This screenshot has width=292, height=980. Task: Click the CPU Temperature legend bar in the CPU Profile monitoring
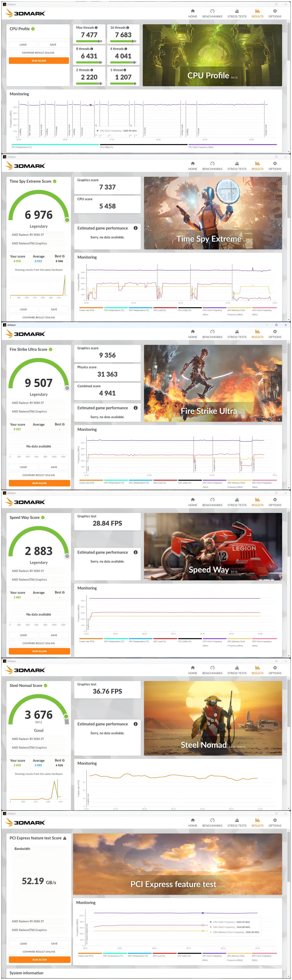point(55,145)
